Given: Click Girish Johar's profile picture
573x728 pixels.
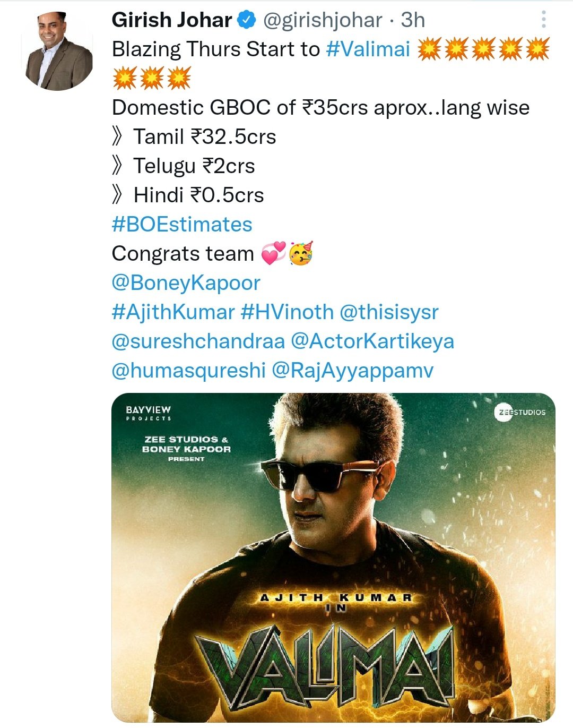Looking at the screenshot, I should [57, 51].
